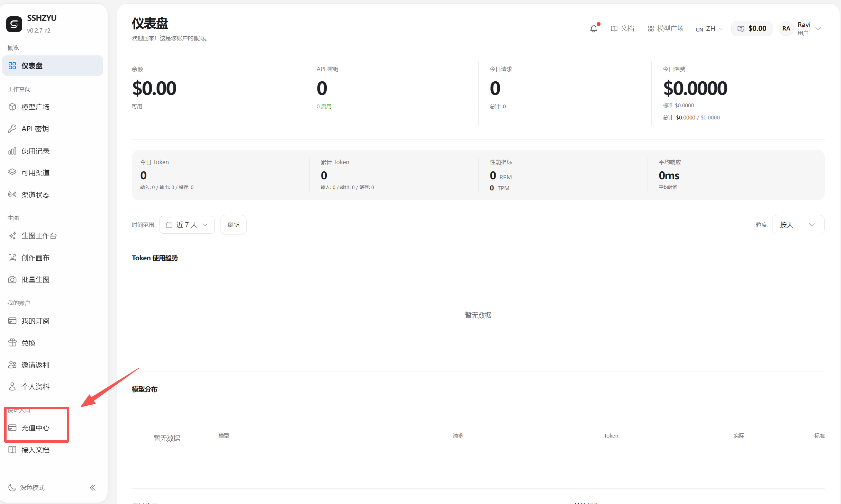
Task: Click the Token 使用趋势 heading
Action: point(155,258)
